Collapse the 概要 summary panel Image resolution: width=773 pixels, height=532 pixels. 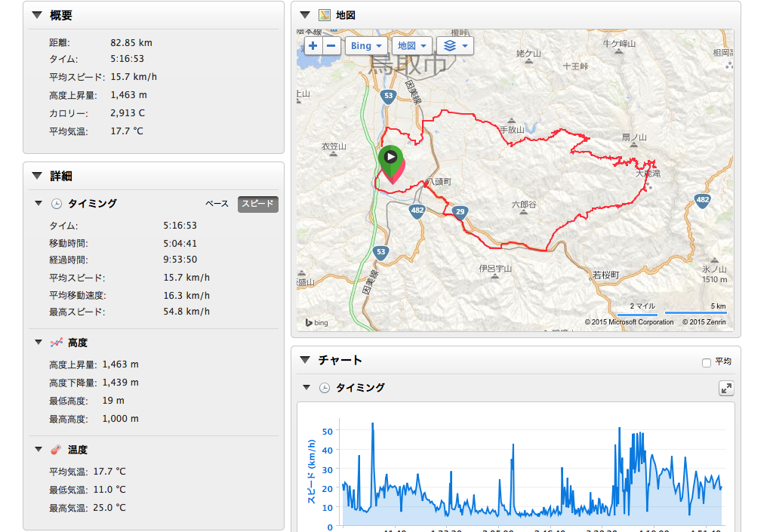click(x=37, y=16)
